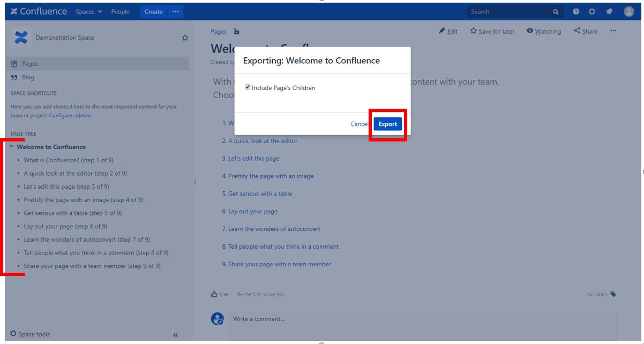Open the Spaces dropdown menu
The height and width of the screenshot is (344, 644).
tap(89, 11)
